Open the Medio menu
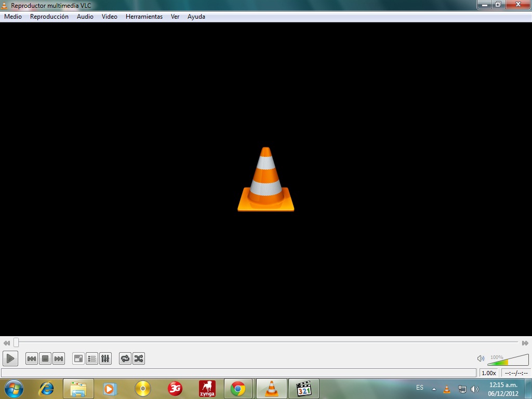The height and width of the screenshot is (399, 532). [x=13, y=17]
